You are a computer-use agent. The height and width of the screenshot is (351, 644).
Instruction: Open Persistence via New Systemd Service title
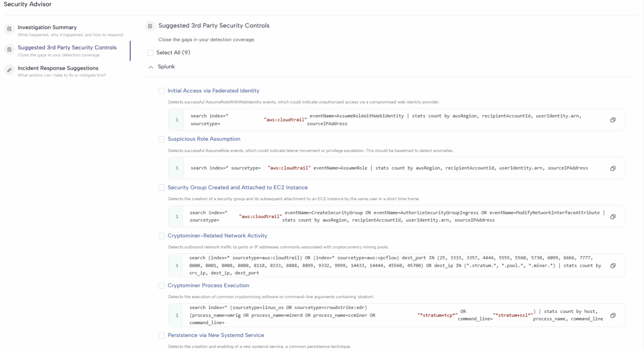(216, 335)
